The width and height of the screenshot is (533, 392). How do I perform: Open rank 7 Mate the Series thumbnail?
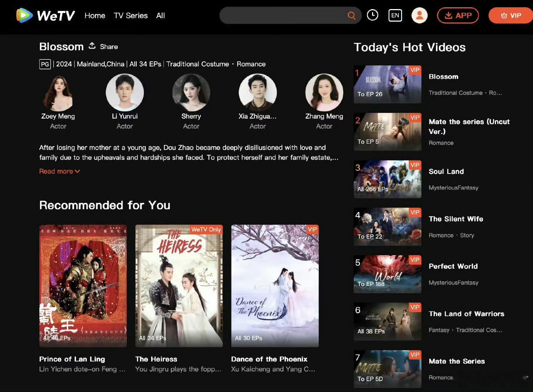click(388, 369)
